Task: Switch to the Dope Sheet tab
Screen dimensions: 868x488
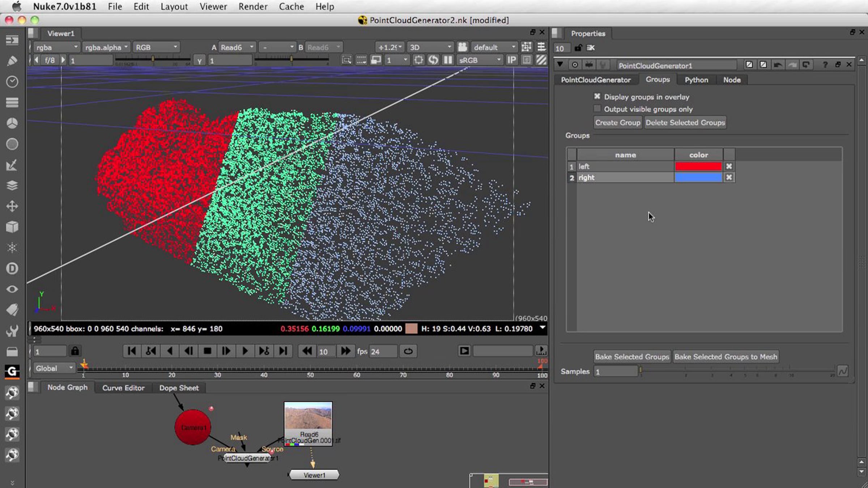Action: [x=179, y=388]
